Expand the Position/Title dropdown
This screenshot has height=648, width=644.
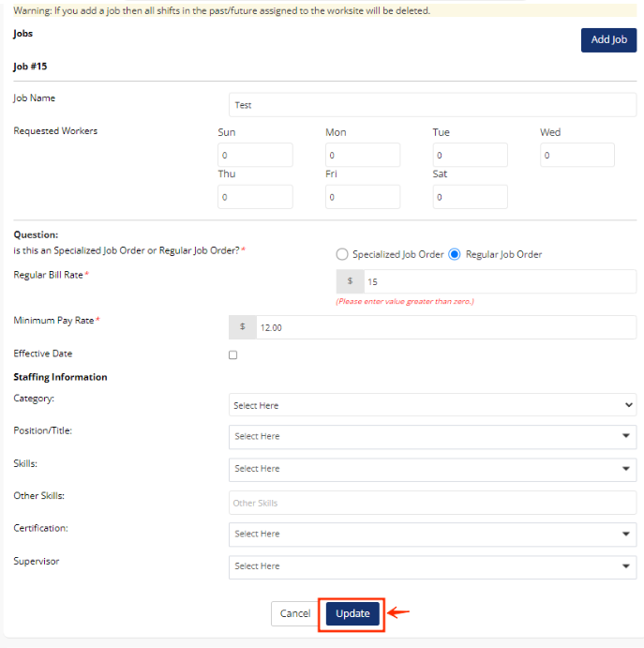tap(432, 436)
